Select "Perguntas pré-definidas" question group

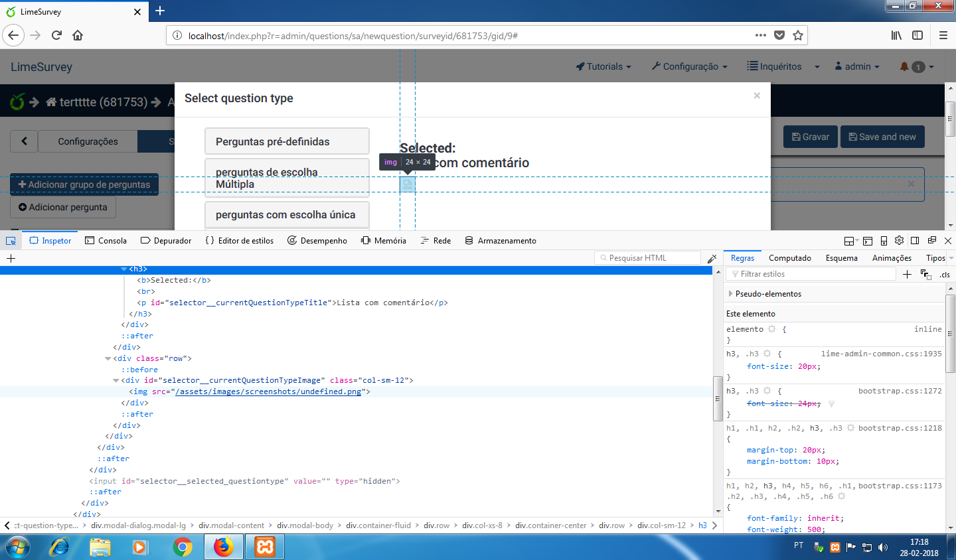287,141
